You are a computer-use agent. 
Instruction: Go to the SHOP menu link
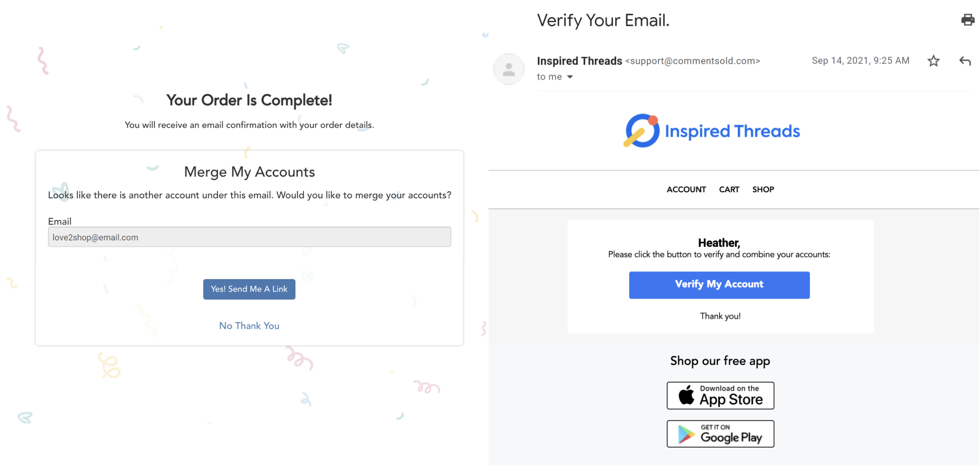(763, 189)
